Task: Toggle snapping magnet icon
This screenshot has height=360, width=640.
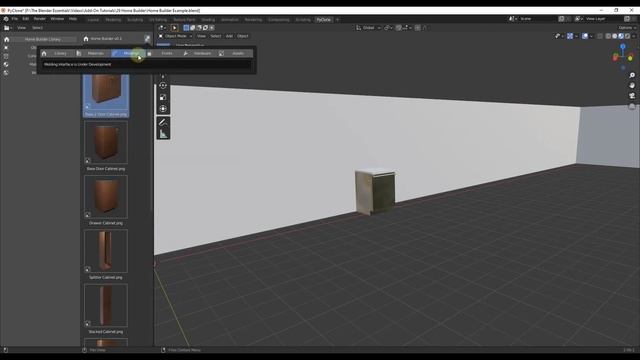Action: coord(399,28)
